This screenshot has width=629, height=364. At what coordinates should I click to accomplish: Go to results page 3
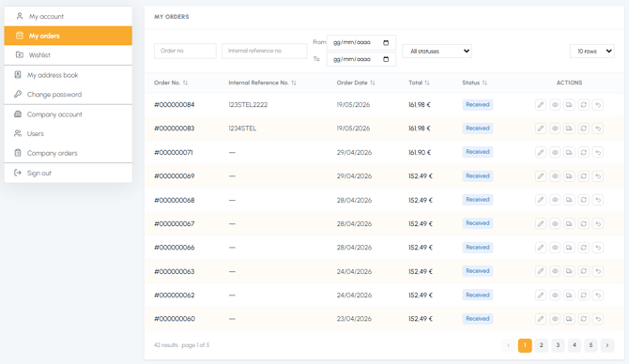(x=558, y=345)
